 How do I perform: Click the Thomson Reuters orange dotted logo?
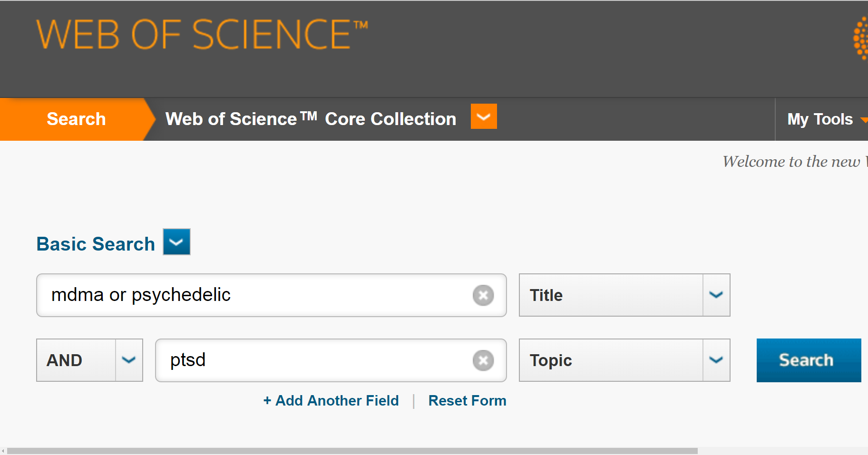click(x=860, y=38)
